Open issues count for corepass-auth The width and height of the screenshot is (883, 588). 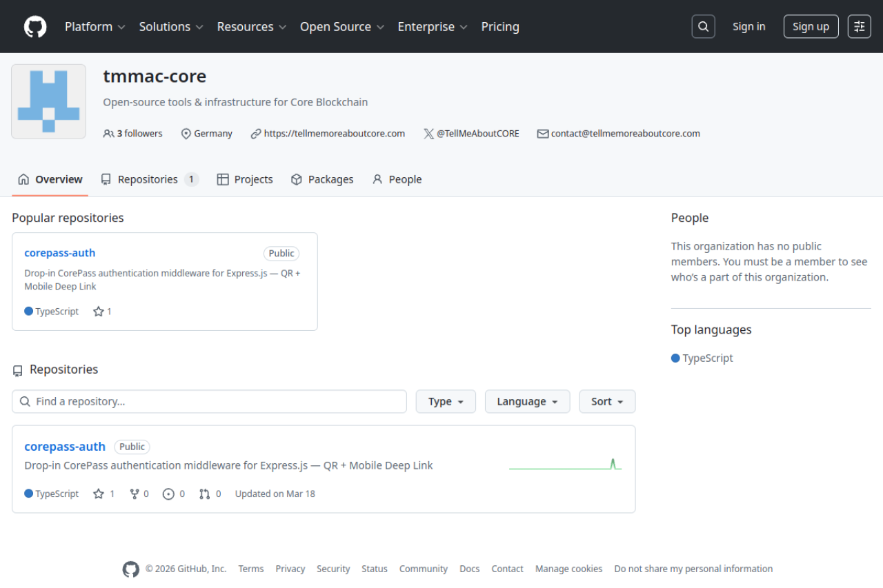pyautogui.click(x=174, y=494)
